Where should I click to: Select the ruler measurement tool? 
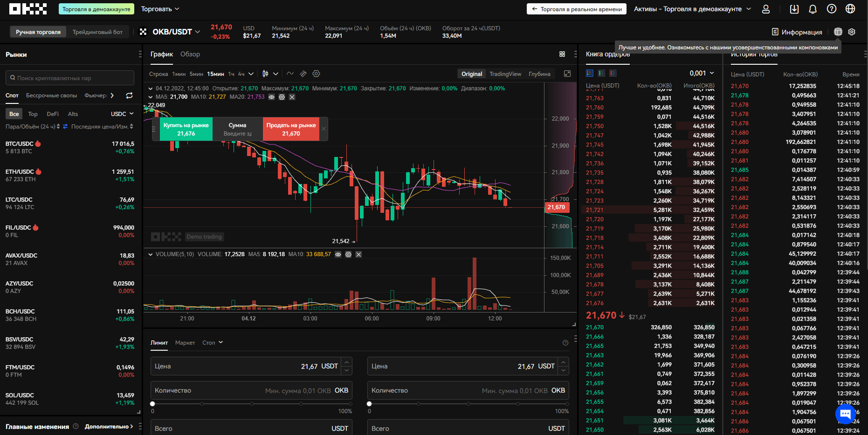coord(303,74)
